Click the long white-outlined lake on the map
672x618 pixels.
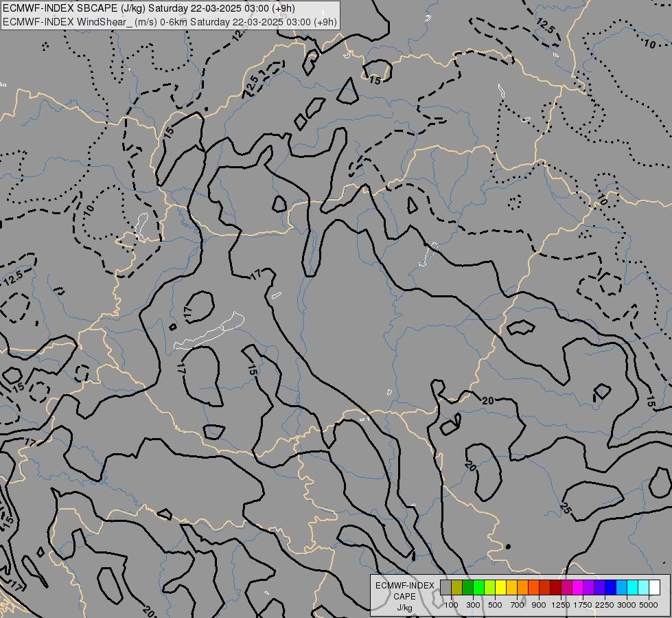click(x=209, y=331)
